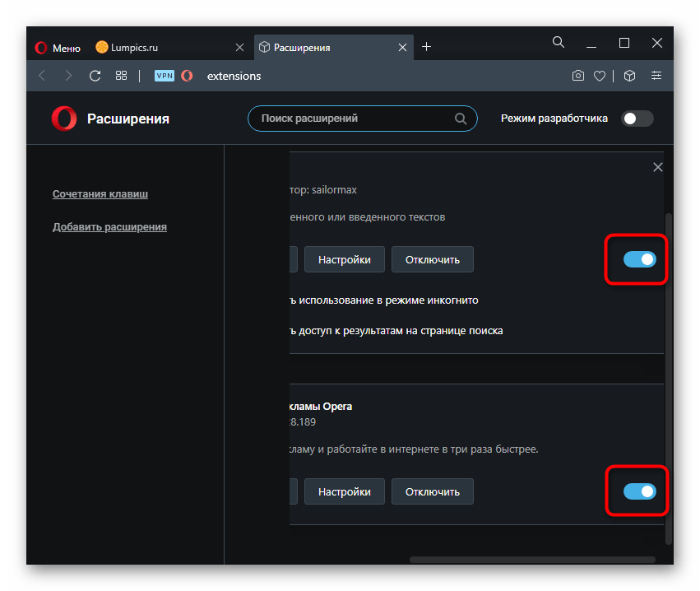Open the Добавить расширения link

point(109,227)
